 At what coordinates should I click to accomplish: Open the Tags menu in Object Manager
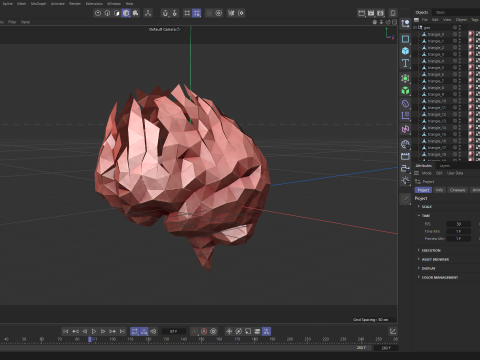475,20
